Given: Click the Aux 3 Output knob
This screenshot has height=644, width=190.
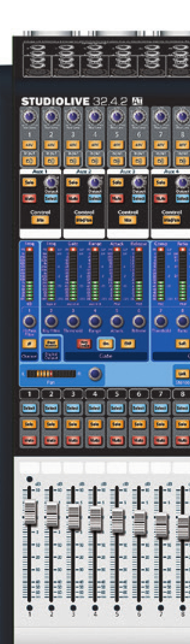Looking at the screenshot, I should pyautogui.click(x=139, y=182).
